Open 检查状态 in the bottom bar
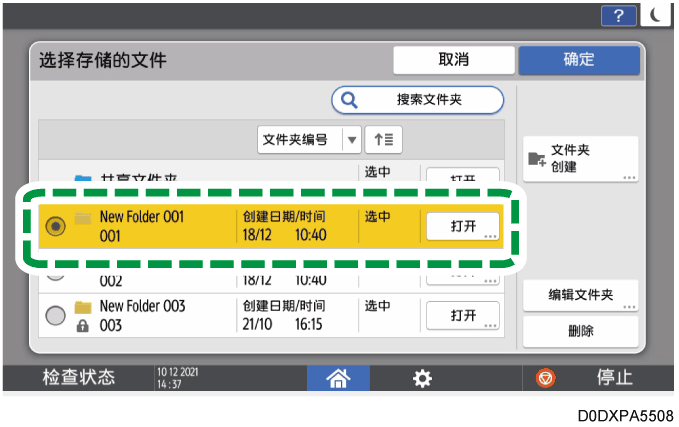The width and height of the screenshot is (679, 427). point(76,378)
